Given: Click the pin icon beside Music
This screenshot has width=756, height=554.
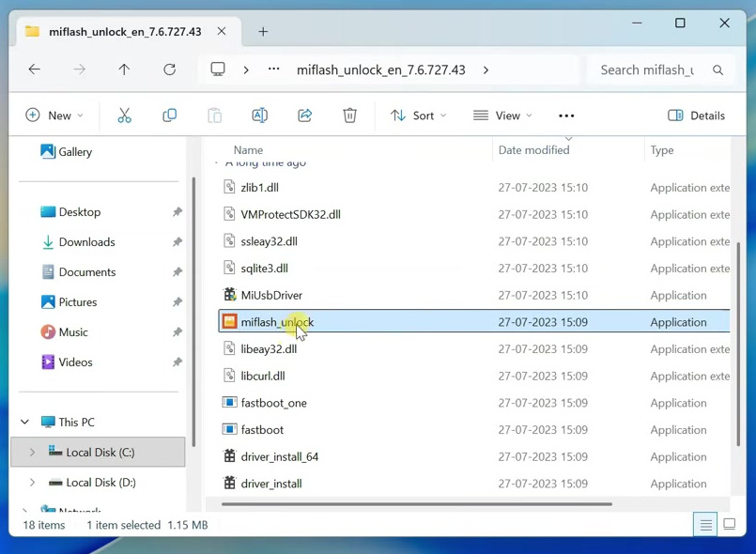Looking at the screenshot, I should (177, 331).
